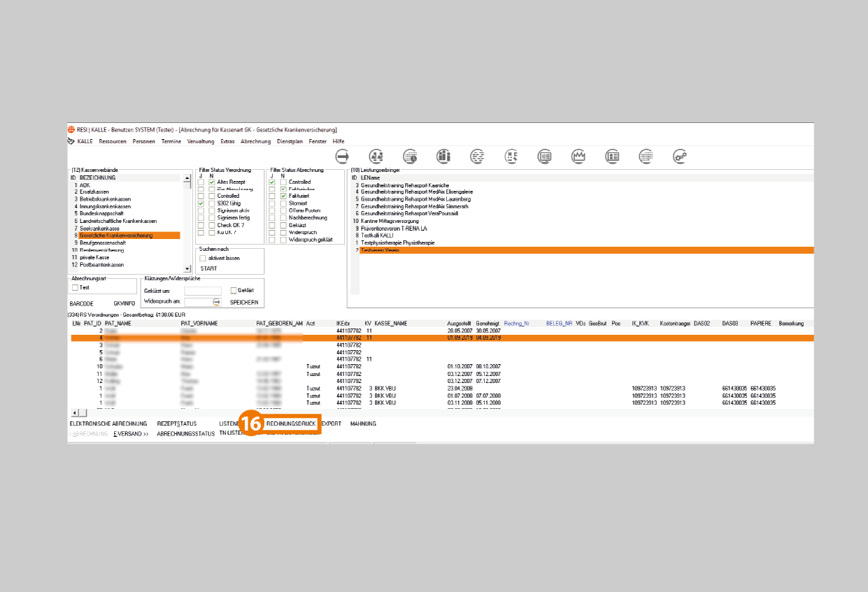Click the ID card toolbar icon
This screenshot has height=592, width=868.
coord(612,157)
